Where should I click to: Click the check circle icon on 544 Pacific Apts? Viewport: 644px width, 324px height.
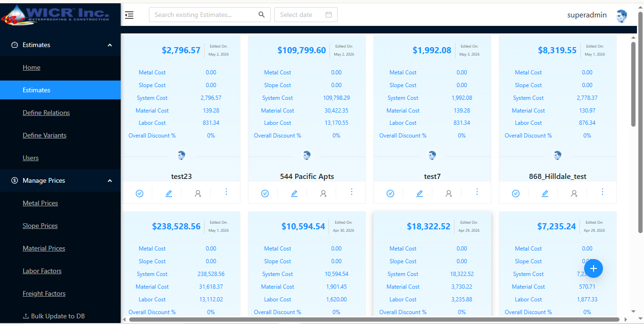tap(265, 194)
